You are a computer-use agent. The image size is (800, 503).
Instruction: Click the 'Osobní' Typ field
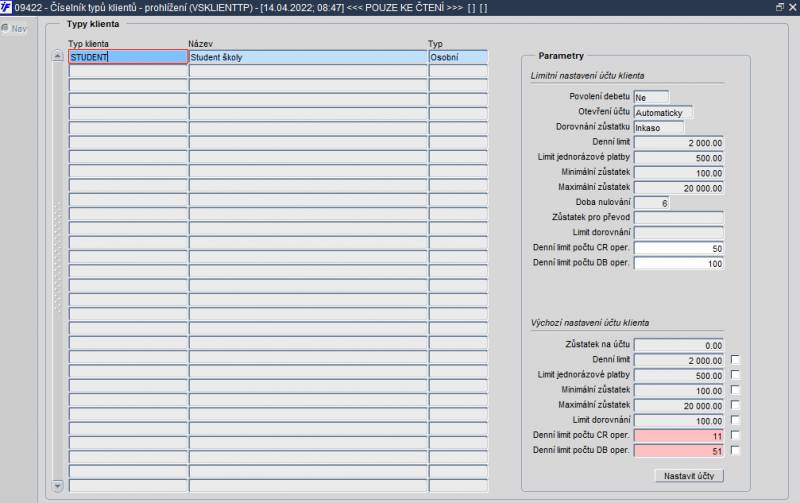pyautogui.click(x=458, y=57)
